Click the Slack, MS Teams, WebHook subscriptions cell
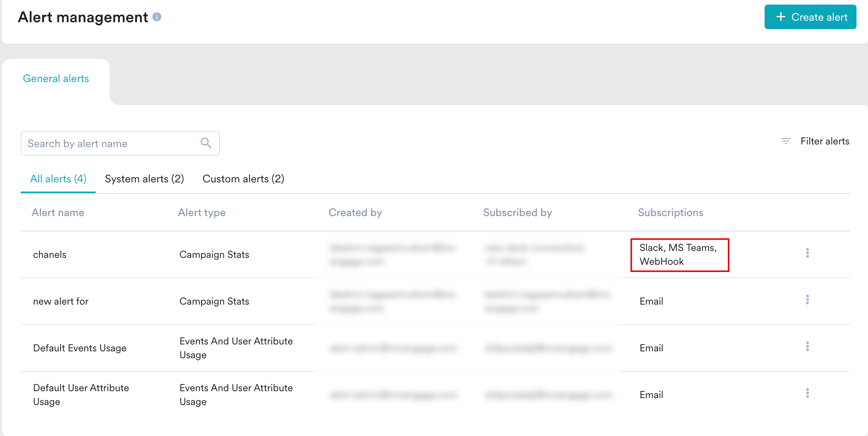This screenshot has height=436, width=868. pyautogui.click(x=680, y=255)
